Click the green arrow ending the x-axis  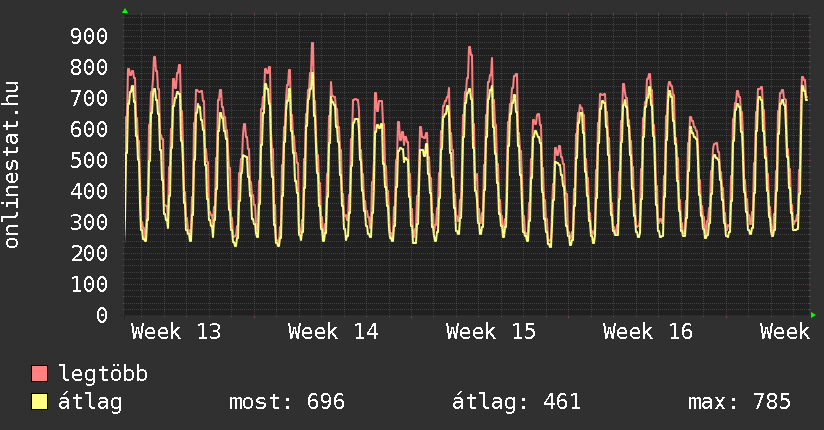(x=814, y=315)
